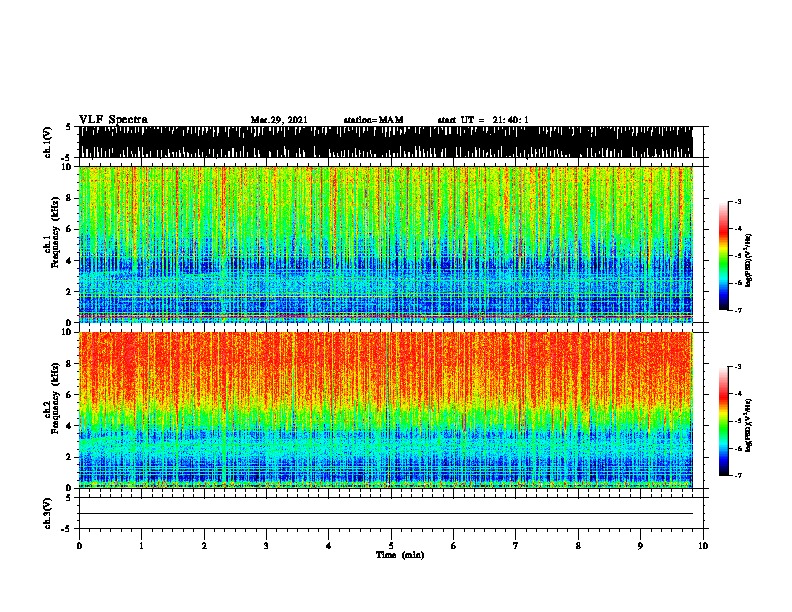Click the "5" minute tick on the time axis

point(391,546)
